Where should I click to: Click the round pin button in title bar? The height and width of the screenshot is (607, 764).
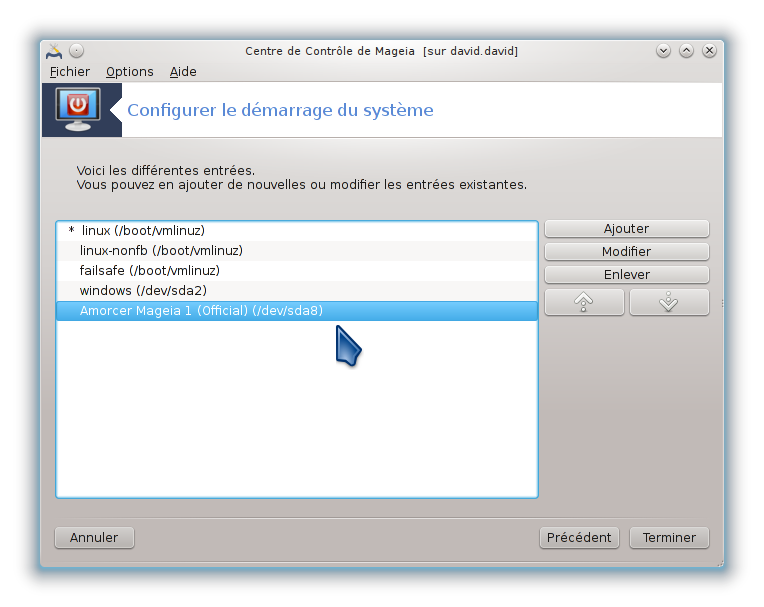tap(76, 51)
